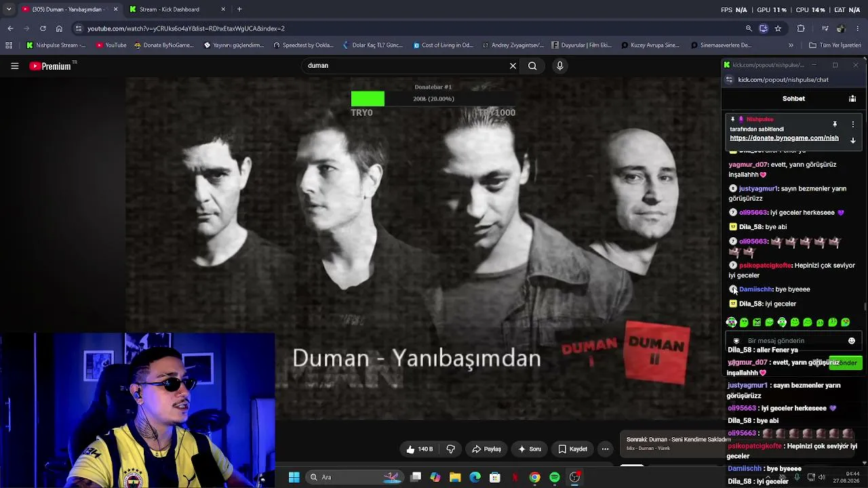
Task: Start voice search with microphone icon
Action: point(559,66)
